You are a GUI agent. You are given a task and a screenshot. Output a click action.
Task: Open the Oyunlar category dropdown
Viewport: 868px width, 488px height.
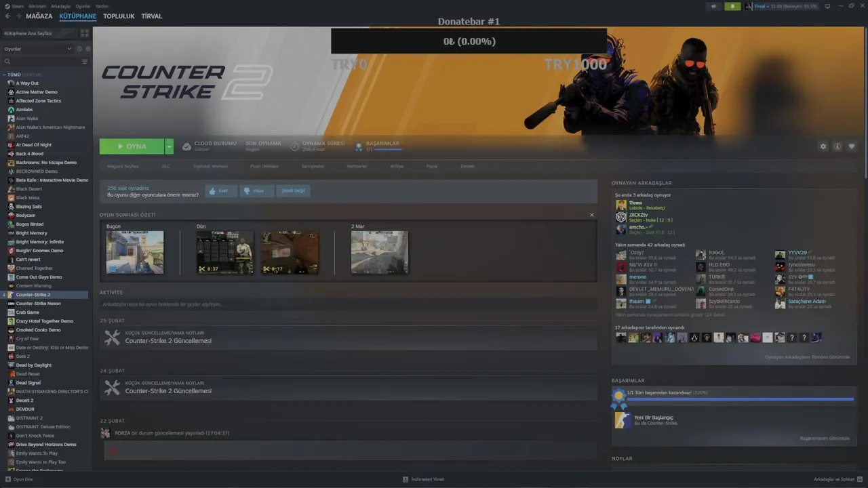(x=37, y=49)
